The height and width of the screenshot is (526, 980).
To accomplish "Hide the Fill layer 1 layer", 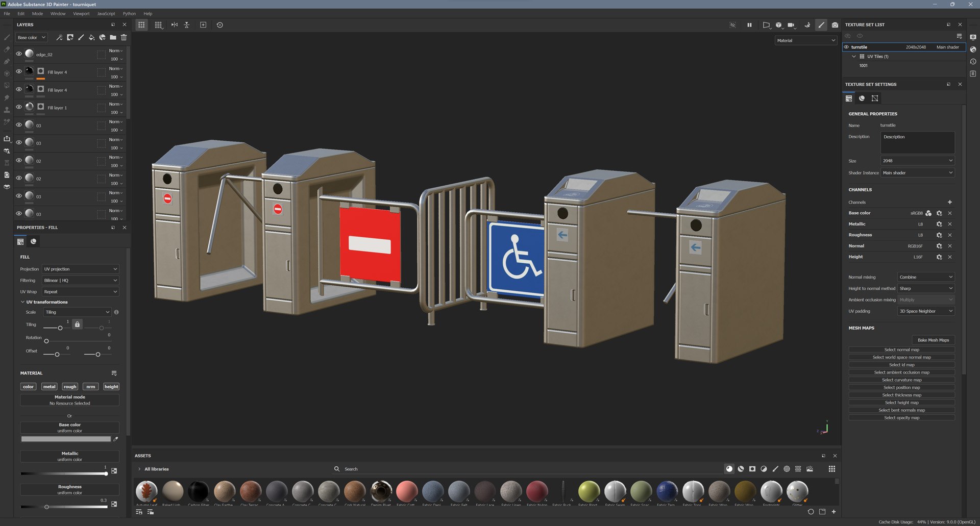I will tap(19, 107).
